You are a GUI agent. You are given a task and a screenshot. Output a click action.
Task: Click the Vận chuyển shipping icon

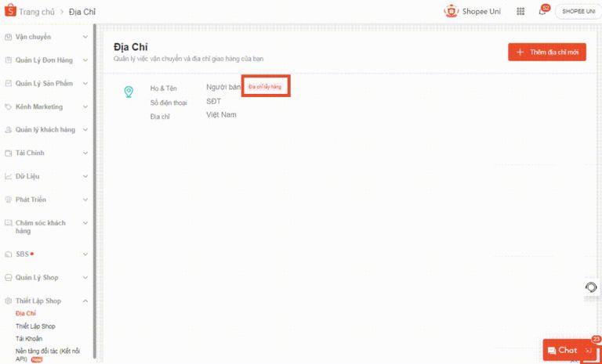pyautogui.click(x=8, y=38)
